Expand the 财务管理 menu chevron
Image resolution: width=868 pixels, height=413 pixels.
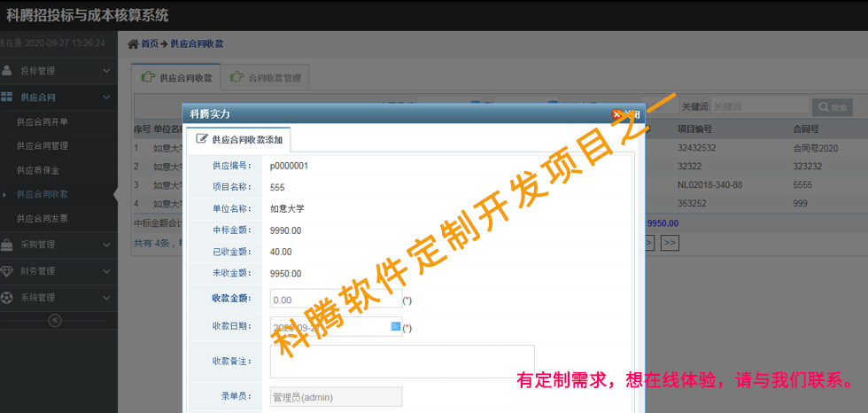click(x=107, y=270)
